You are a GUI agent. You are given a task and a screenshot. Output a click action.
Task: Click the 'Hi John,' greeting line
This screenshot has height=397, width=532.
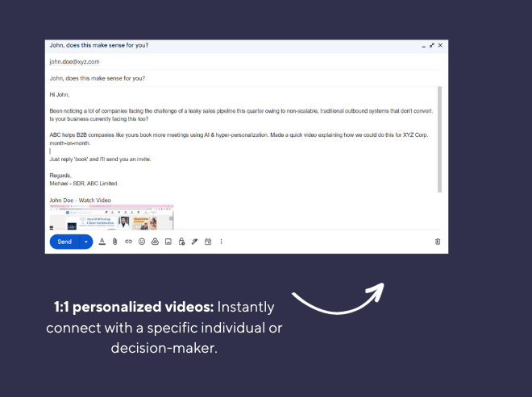pyautogui.click(x=60, y=94)
